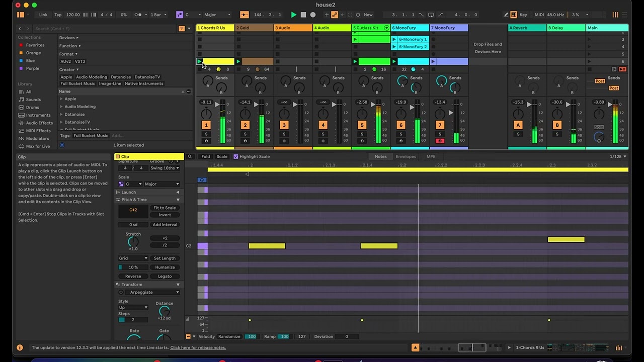Open Max for Live category
Viewport: 644px width, 362px height.
(38, 146)
